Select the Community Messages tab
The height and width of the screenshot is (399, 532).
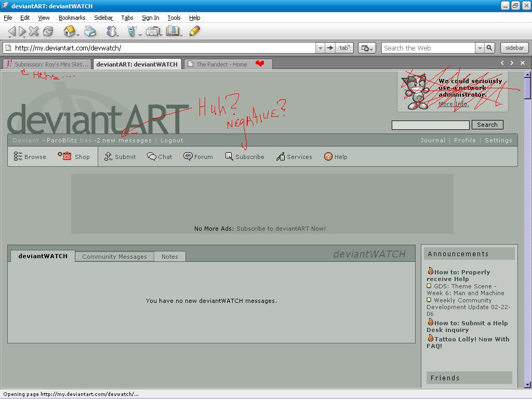[x=114, y=257]
